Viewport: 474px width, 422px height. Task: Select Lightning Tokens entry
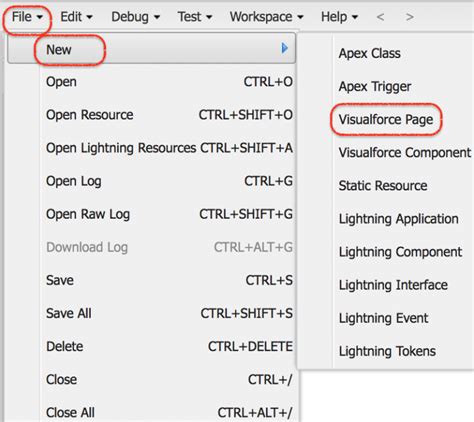point(387,351)
